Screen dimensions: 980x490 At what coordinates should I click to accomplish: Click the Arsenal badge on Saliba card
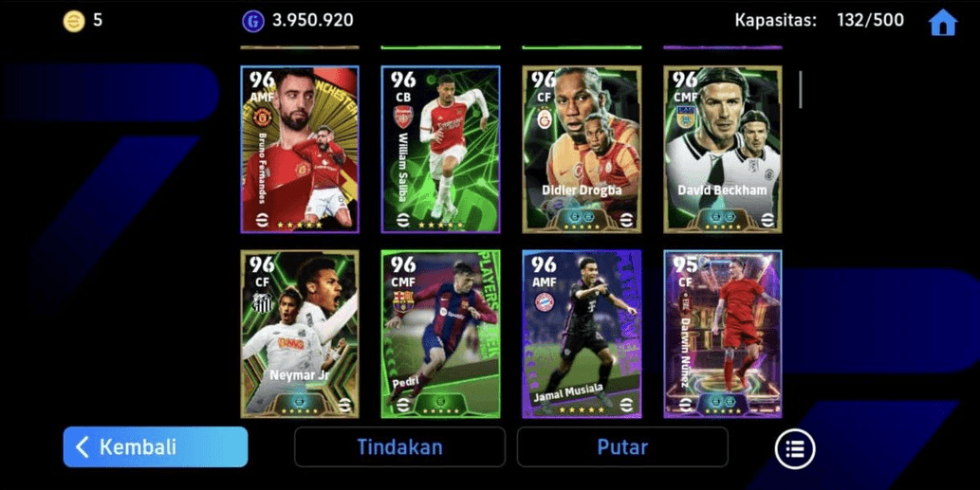403,117
